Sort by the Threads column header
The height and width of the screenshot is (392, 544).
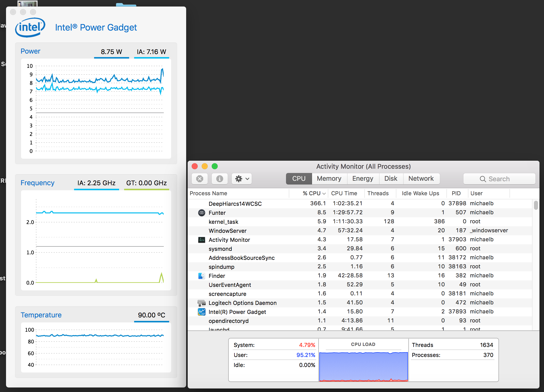tap(380, 193)
